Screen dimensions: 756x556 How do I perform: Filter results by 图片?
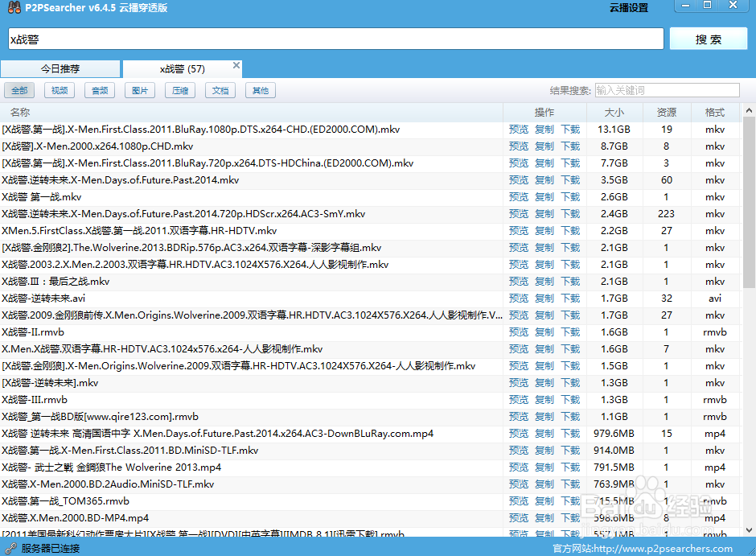point(140,90)
